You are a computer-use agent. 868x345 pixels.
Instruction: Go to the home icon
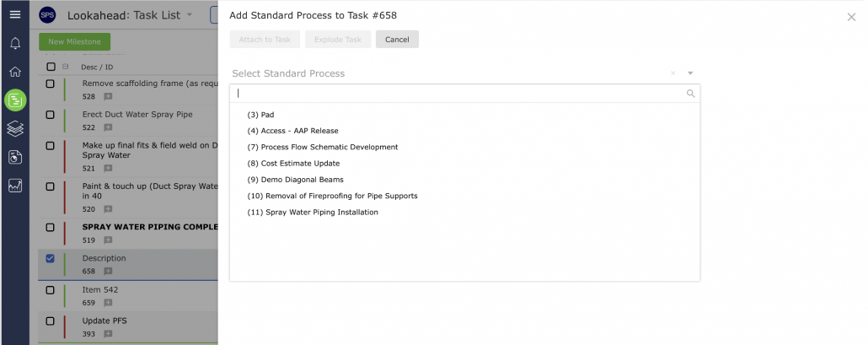[15, 72]
